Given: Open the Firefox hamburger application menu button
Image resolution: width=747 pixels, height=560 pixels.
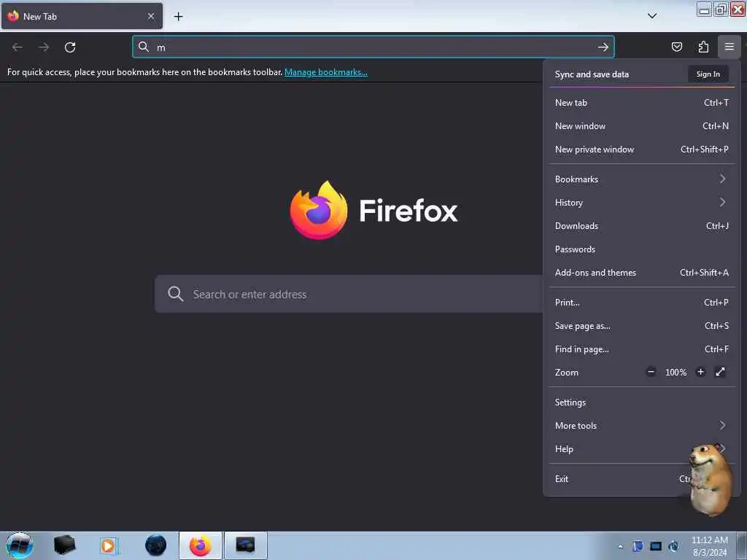Looking at the screenshot, I should click(x=729, y=47).
